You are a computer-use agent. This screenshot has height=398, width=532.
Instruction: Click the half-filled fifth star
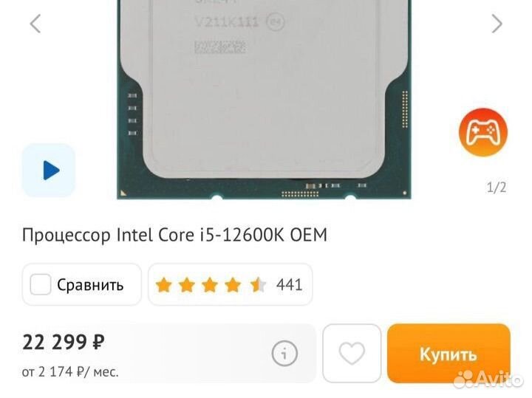(258, 285)
